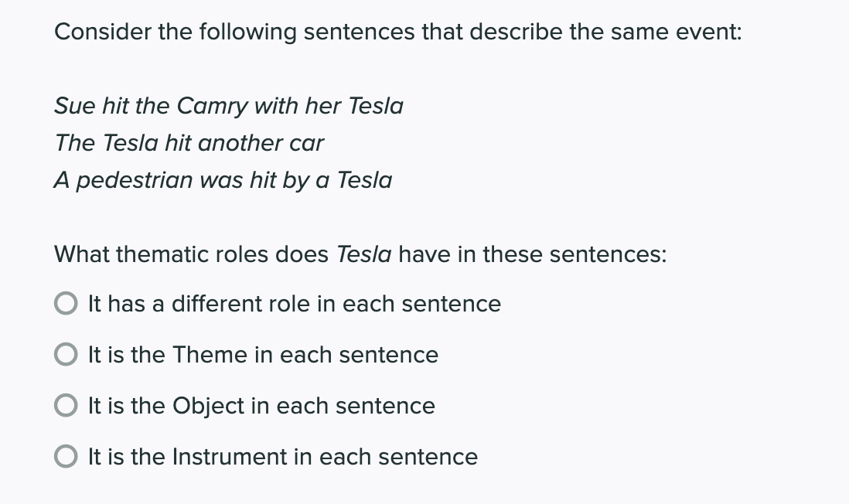Select the 'It is the Instrument in each sentence' option
The image size is (849, 504).
[282, 457]
